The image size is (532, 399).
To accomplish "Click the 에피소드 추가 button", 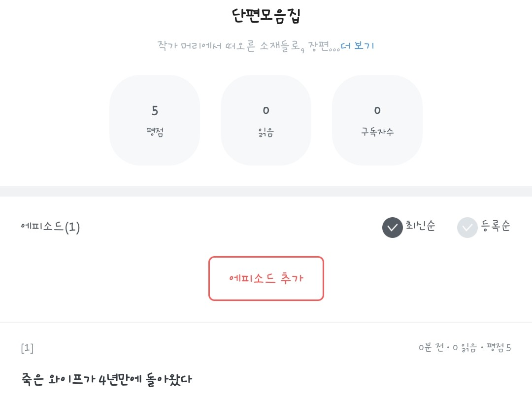I will coord(266,278).
